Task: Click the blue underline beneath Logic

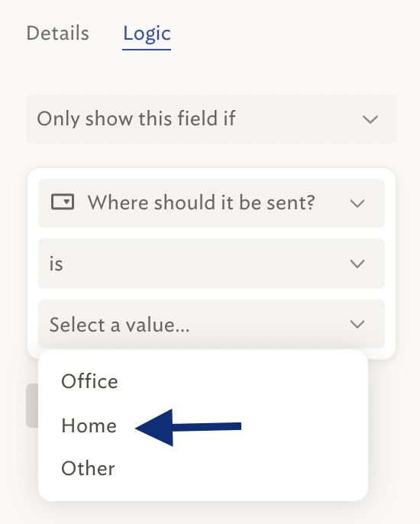Action: (x=147, y=50)
